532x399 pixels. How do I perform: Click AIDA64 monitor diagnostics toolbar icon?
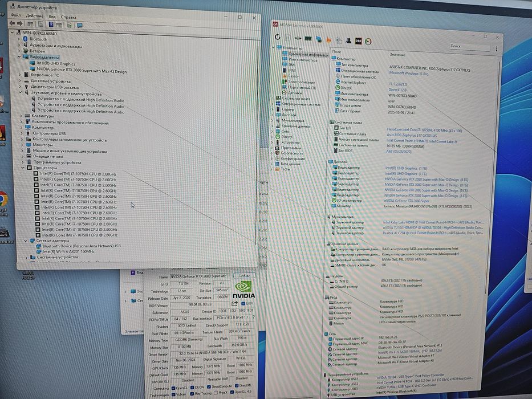(319, 39)
